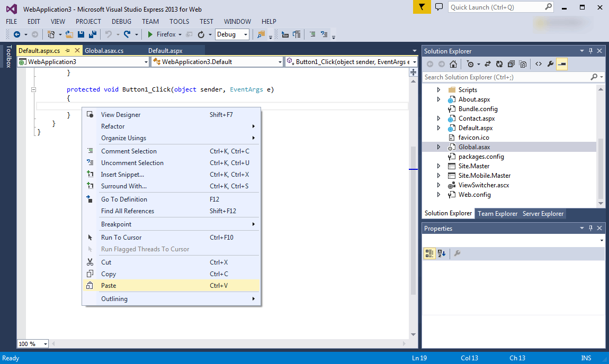The width and height of the screenshot is (609, 364).
Task: Click the Find in Files toolbar icon
Action: pos(261,34)
